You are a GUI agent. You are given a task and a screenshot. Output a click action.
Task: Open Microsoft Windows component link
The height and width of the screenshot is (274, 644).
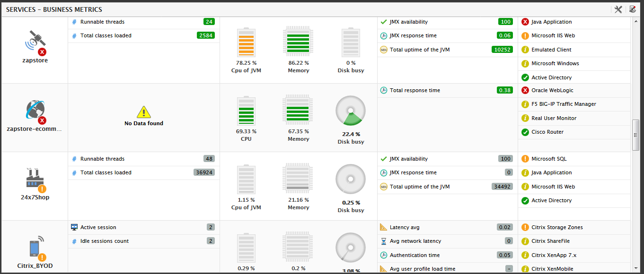click(555, 63)
